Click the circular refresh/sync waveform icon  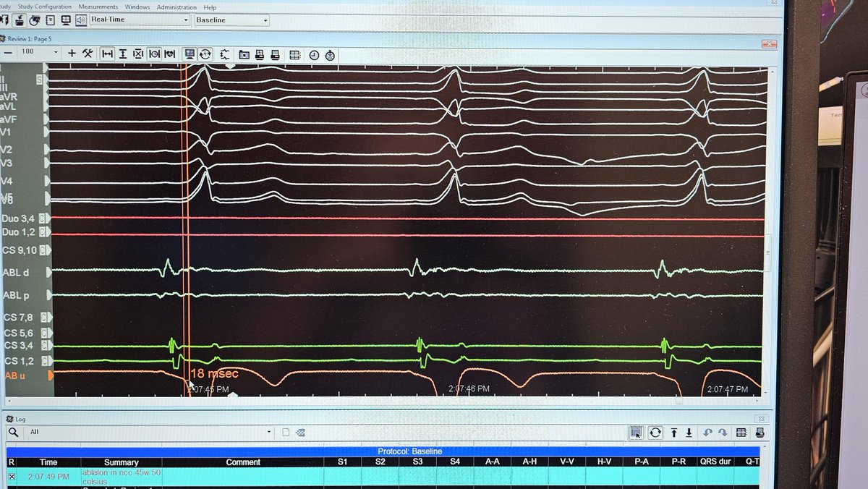[x=205, y=53]
